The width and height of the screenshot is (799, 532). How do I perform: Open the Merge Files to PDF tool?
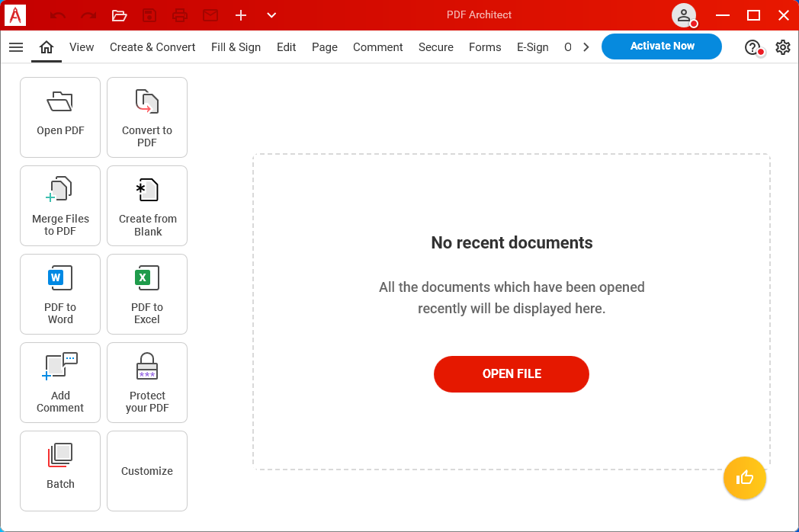click(x=60, y=206)
